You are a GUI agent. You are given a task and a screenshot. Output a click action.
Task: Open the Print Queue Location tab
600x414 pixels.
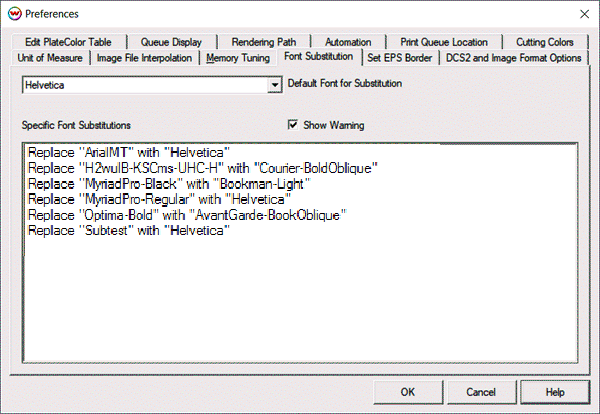pos(444,42)
